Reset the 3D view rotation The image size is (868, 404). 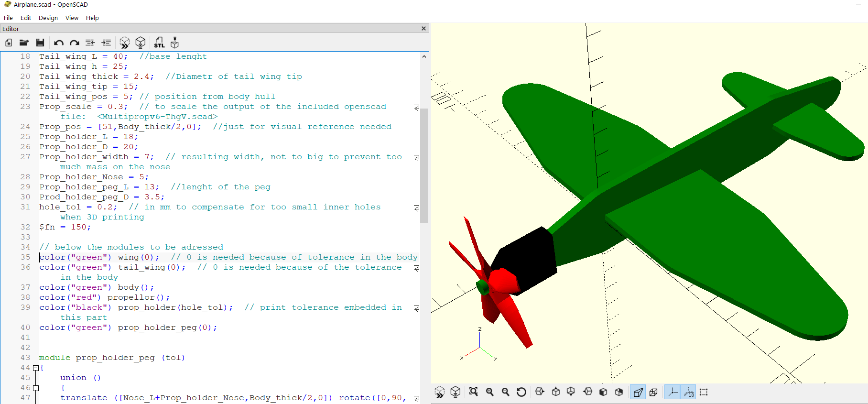pyautogui.click(x=521, y=392)
